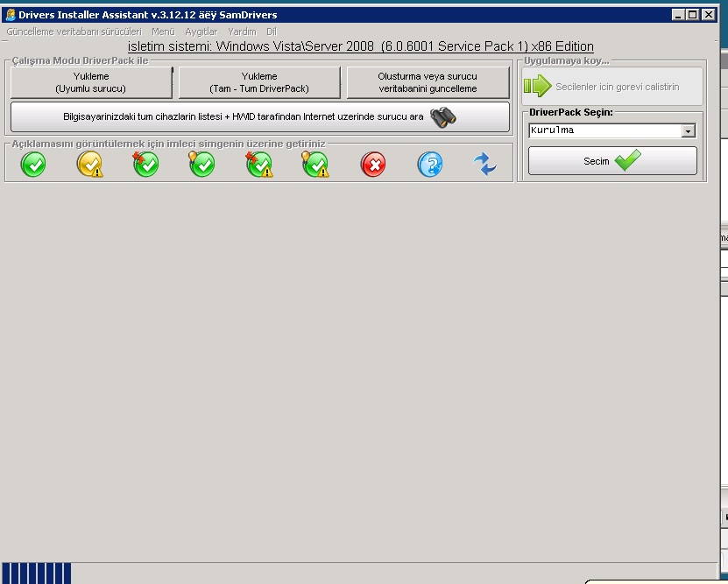Click the Bilgisayarinizdaki tum cihazlarin listesi button

click(260, 117)
